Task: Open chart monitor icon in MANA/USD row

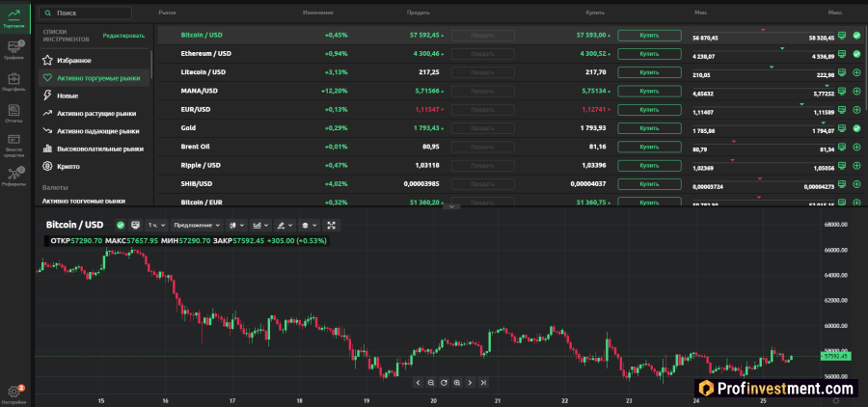Action: point(843,91)
